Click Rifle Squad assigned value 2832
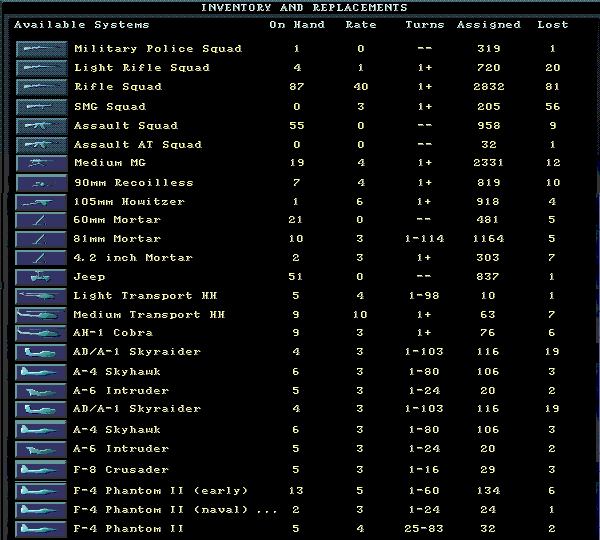 point(489,87)
